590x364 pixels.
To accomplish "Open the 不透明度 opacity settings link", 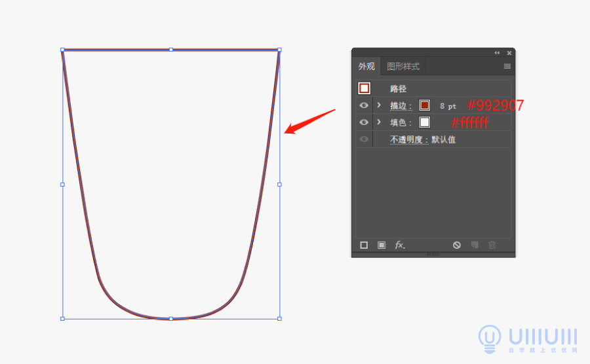I will [x=409, y=139].
